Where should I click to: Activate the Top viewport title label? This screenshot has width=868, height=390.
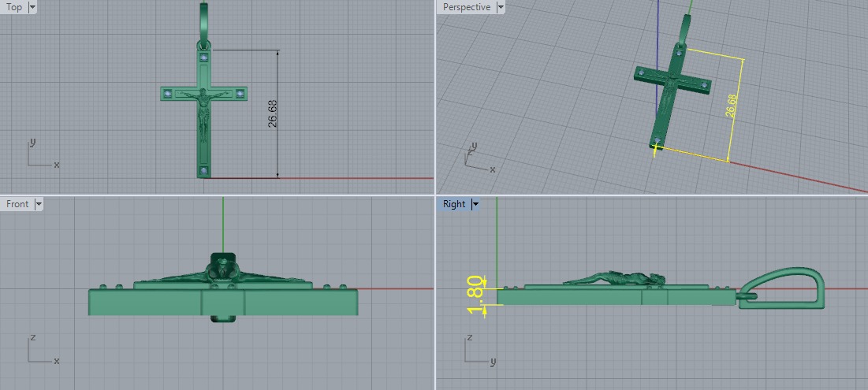[x=14, y=7]
